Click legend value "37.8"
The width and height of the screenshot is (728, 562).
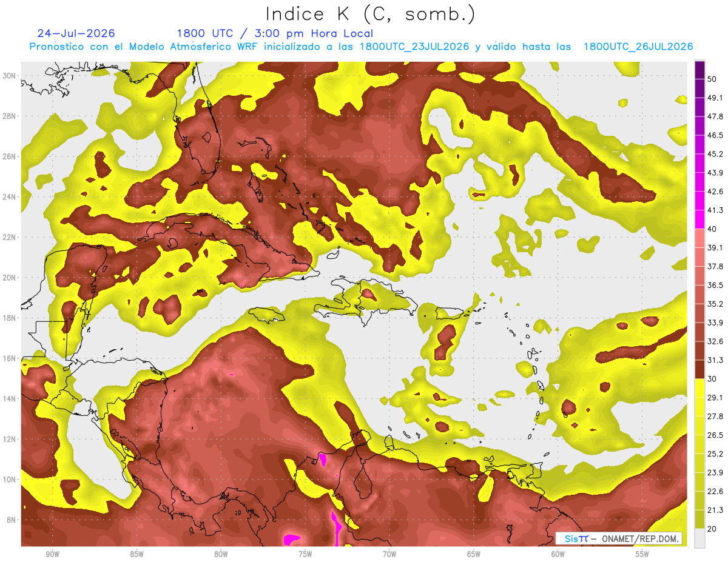pyautogui.click(x=715, y=266)
